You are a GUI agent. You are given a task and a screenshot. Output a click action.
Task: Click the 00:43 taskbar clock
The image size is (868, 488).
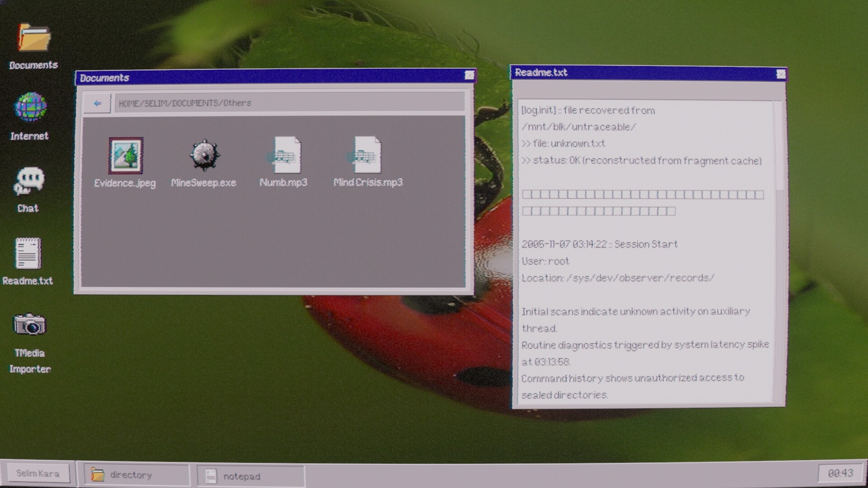tap(840, 473)
